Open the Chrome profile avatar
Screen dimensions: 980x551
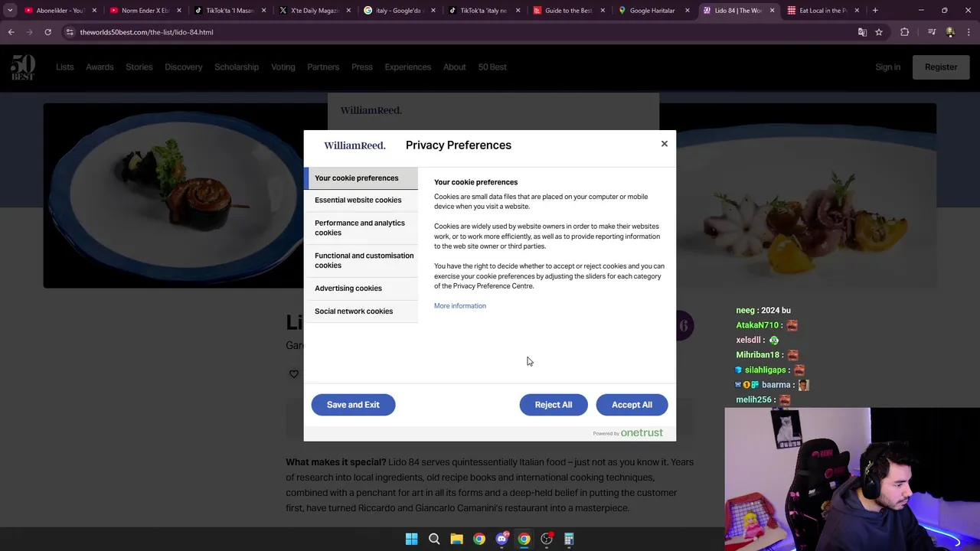(950, 32)
